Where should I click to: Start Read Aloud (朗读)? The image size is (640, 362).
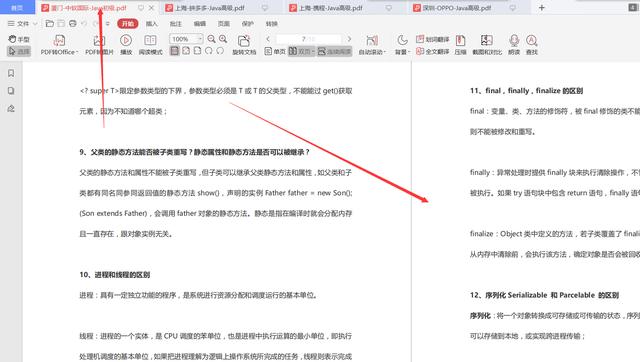514,45
